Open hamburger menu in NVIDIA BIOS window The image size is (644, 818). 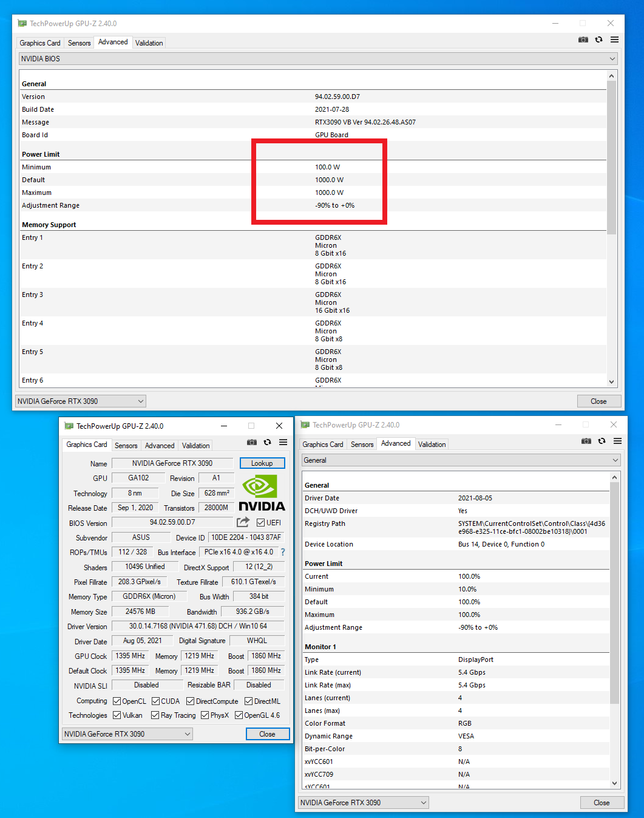pos(615,39)
